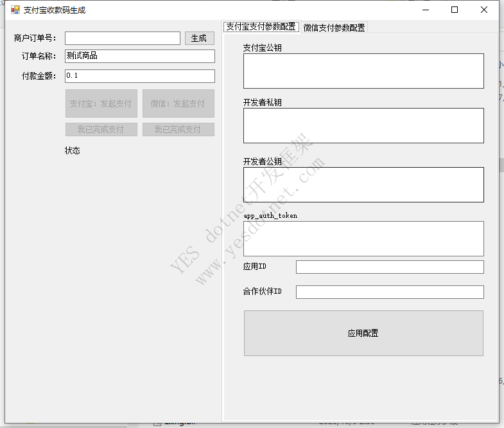Click 支付宝：发起支付 button
This screenshot has width=504, height=428.
pyautogui.click(x=101, y=103)
